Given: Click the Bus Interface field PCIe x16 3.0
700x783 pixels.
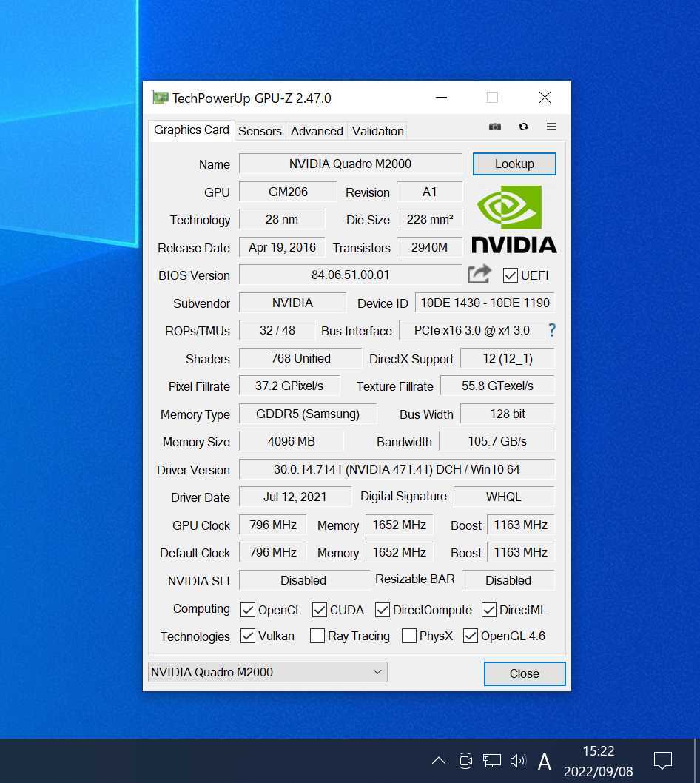Looking at the screenshot, I should pos(472,330).
